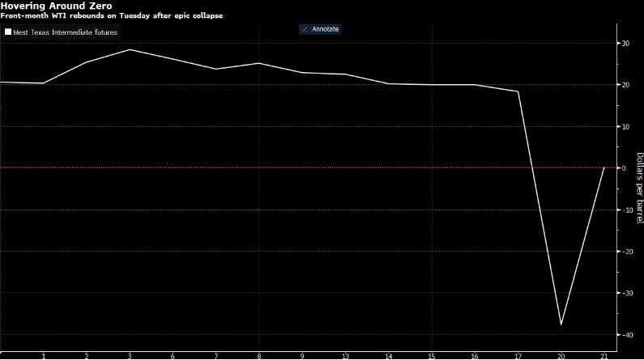Click the line's lowest point near -38

point(561,324)
